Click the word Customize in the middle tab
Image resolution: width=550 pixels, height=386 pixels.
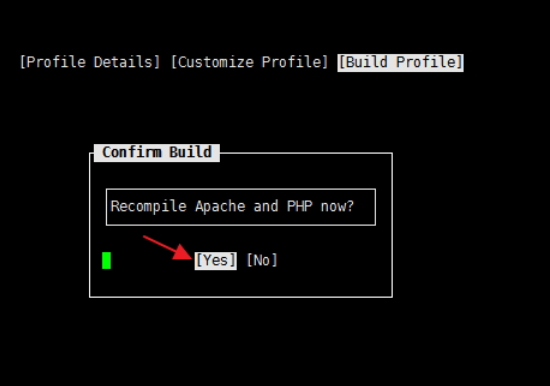tap(216, 62)
